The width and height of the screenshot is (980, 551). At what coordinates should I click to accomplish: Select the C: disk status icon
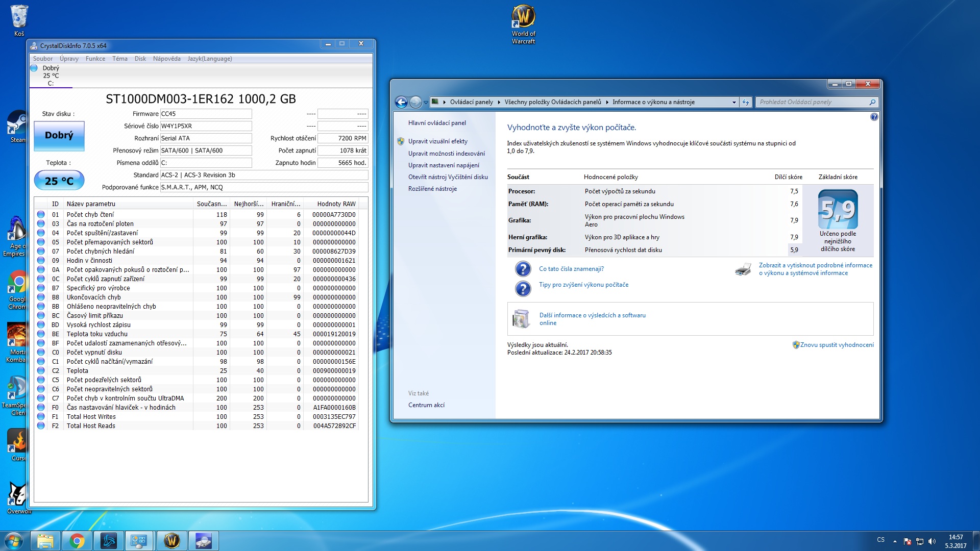point(34,68)
